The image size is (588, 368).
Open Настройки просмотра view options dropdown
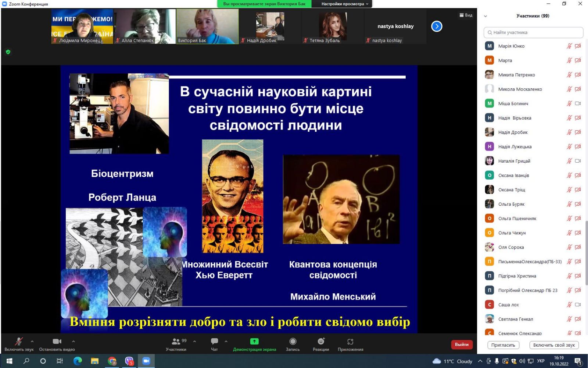[344, 4]
